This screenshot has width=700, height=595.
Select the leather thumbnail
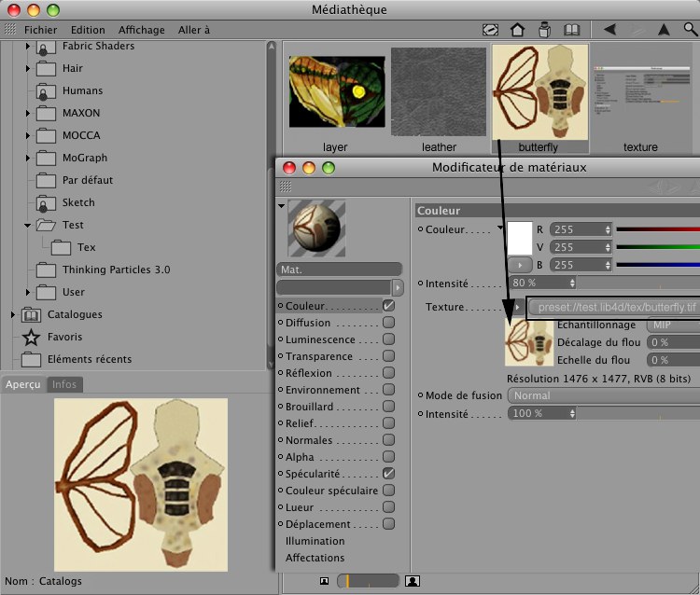[439, 93]
